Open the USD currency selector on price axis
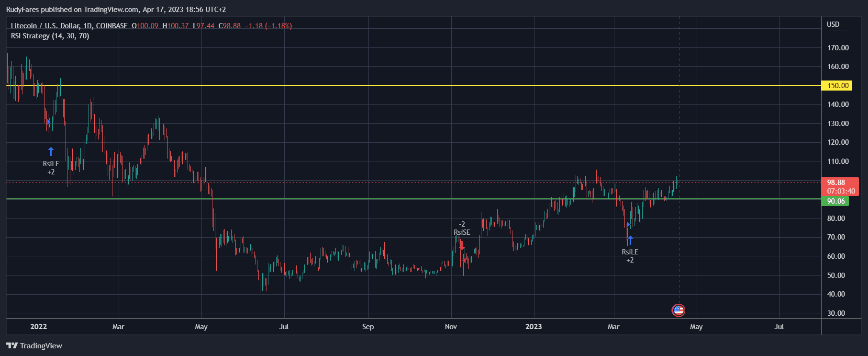Viewport: 868px width, 356px height. [833, 24]
